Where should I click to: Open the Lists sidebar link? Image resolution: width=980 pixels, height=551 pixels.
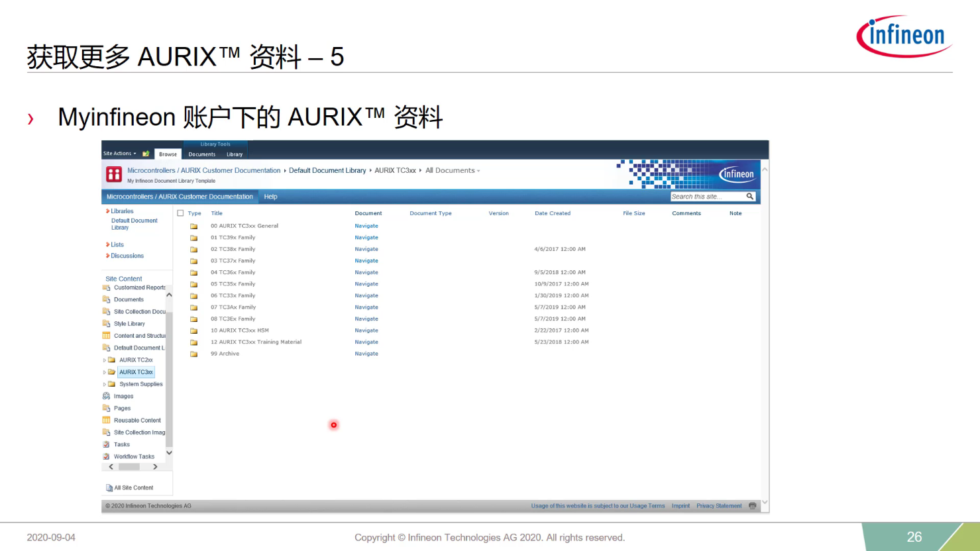tap(117, 244)
